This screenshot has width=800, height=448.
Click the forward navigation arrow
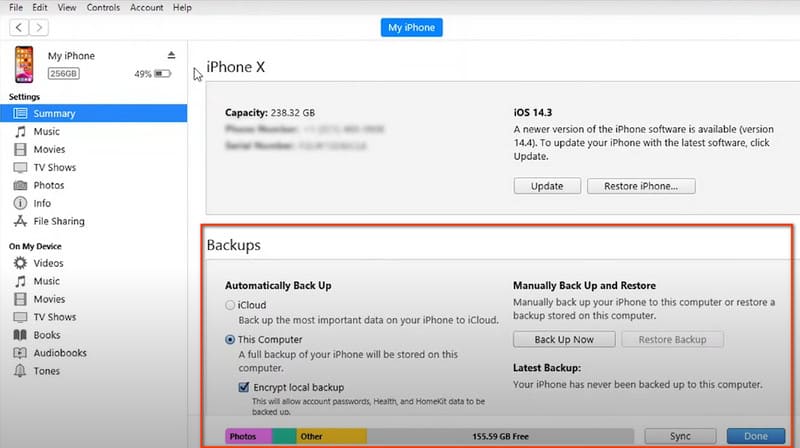[x=42, y=27]
